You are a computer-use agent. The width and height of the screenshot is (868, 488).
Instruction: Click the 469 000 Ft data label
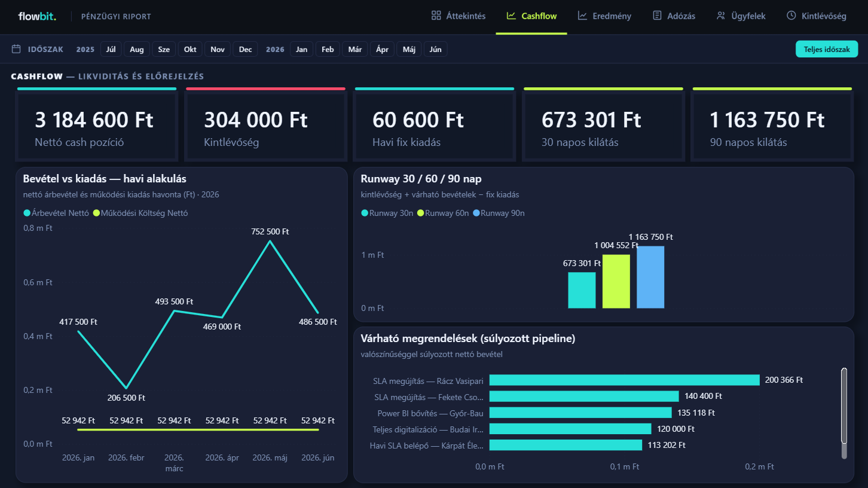coord(222,327)
